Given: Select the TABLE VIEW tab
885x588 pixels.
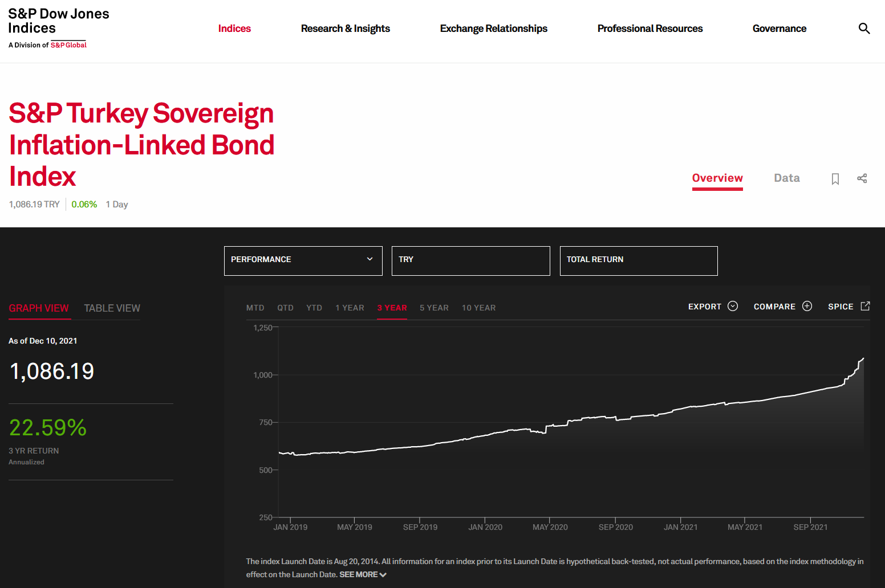Looking at the screenshot, I should tap(112, 308).
